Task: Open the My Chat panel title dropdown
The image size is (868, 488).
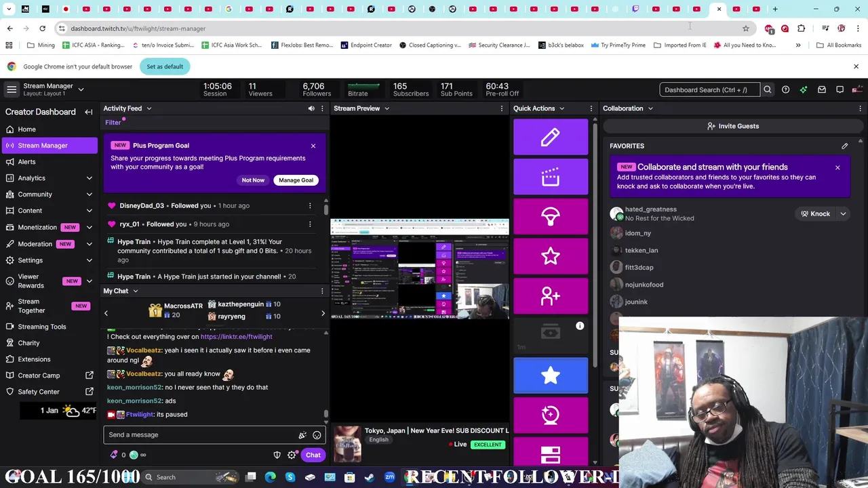Action: [x=135, y=291]
